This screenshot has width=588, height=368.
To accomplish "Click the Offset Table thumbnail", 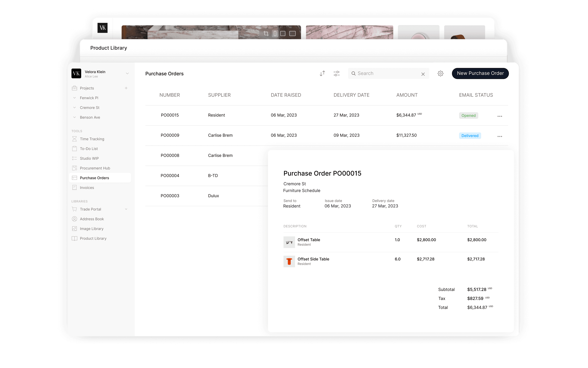I will tap(289, 242).
